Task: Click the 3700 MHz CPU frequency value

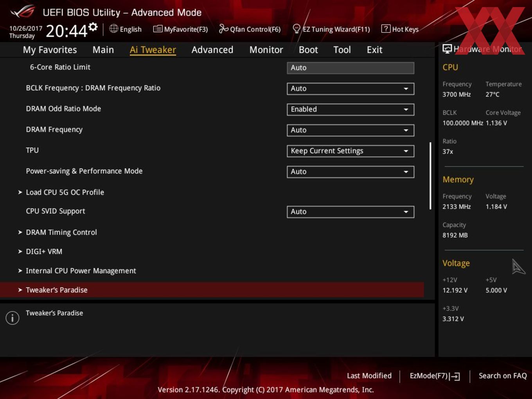Action: 457,94
